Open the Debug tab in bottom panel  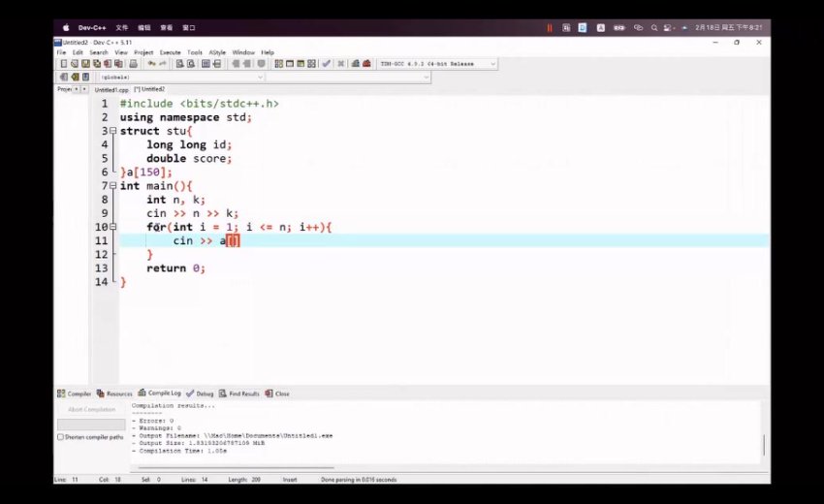[200, 394]
